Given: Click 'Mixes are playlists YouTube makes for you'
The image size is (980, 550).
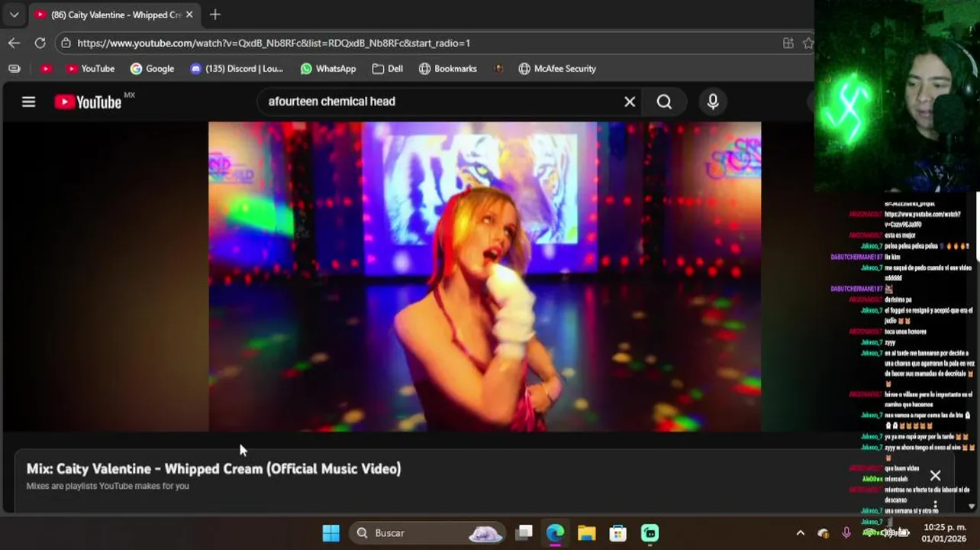Looking at the screenshot, I should 108,486.
